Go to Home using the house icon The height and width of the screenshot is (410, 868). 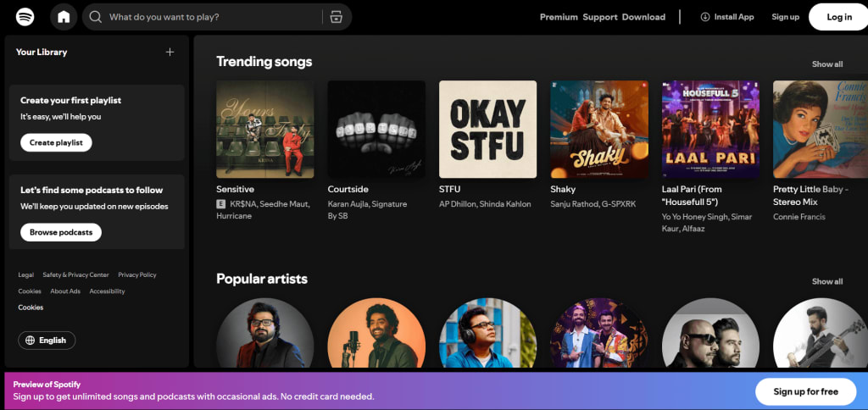pyautogui.click(x=64, y=17)
